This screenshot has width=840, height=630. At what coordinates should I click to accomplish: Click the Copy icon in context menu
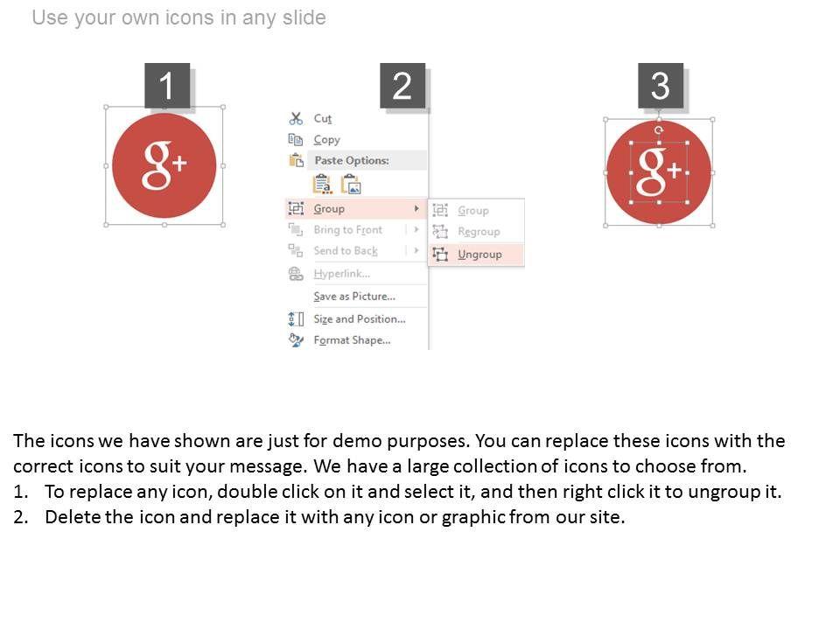pos(296,139)
